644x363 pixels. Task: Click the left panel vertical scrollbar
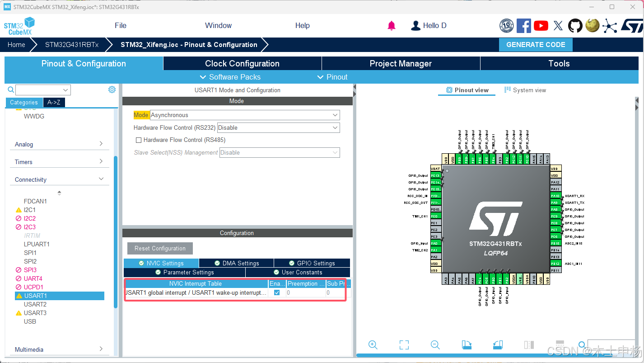[x=116, y=232]
